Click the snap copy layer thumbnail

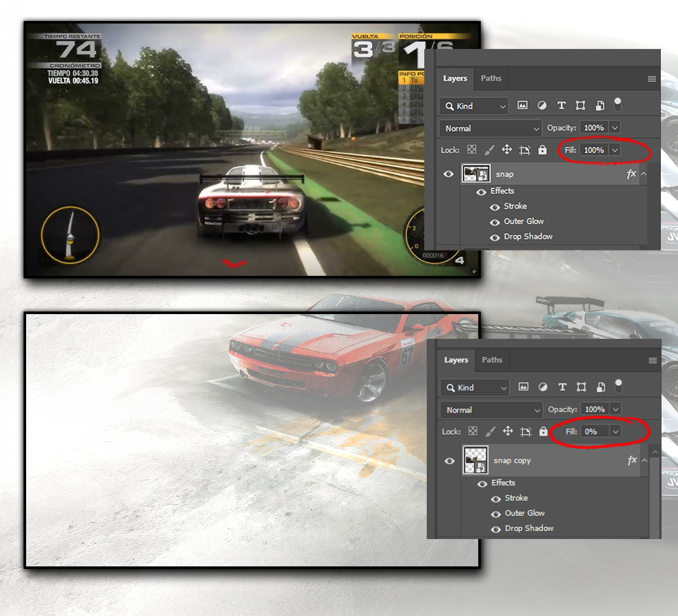click(476, 461)
